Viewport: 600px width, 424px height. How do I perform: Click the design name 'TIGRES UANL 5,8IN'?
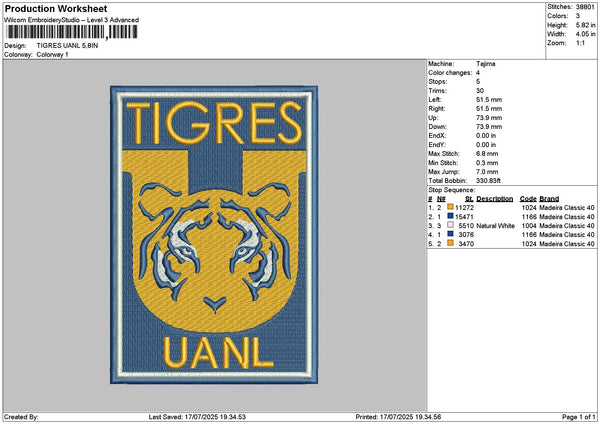click(67, 46)
